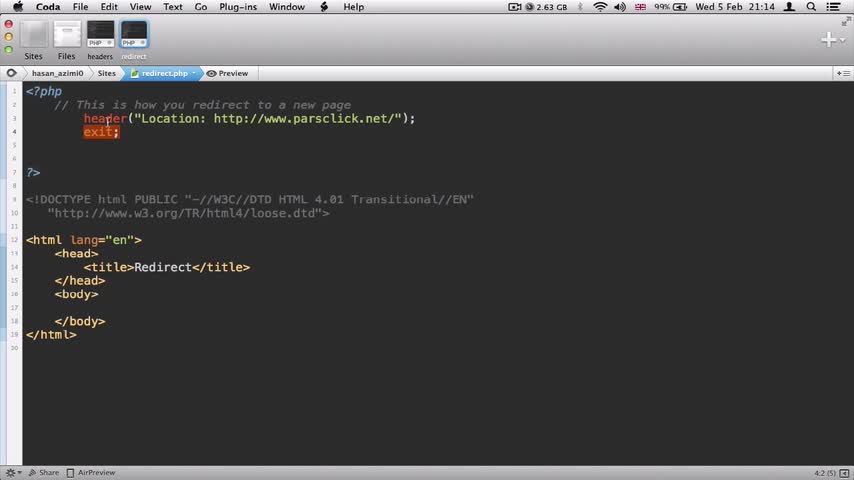Click the Bluetooth menu bar icon
This screenshot has width=854, height=480.
[x=580, y=7]
